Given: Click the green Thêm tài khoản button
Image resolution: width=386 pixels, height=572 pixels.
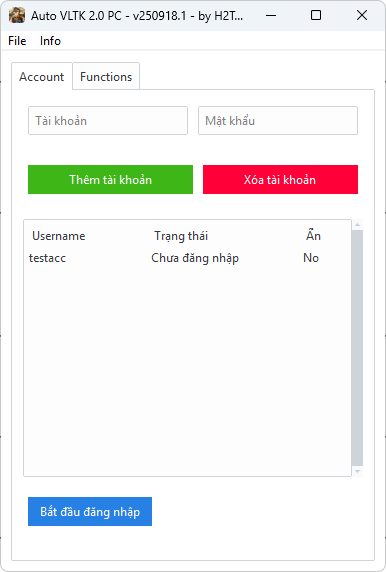Looking at the screenshot, I should coord(111,179).
